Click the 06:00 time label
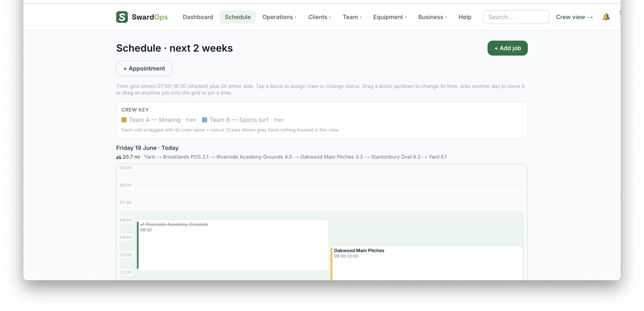This screenshot has height=311, width=644. tap(126, 185)
